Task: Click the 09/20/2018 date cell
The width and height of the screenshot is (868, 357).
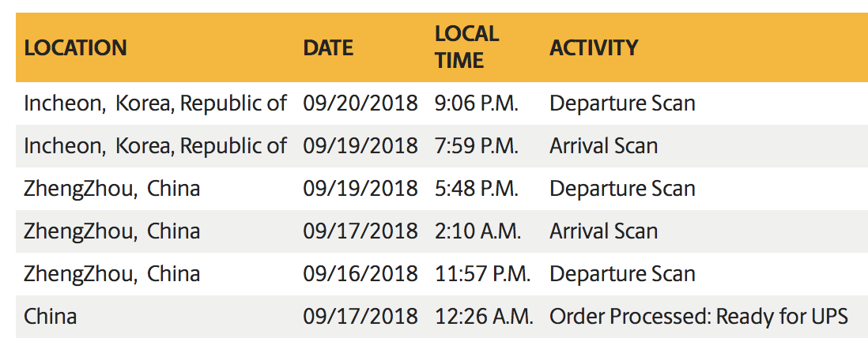Action: pos(360,103)
